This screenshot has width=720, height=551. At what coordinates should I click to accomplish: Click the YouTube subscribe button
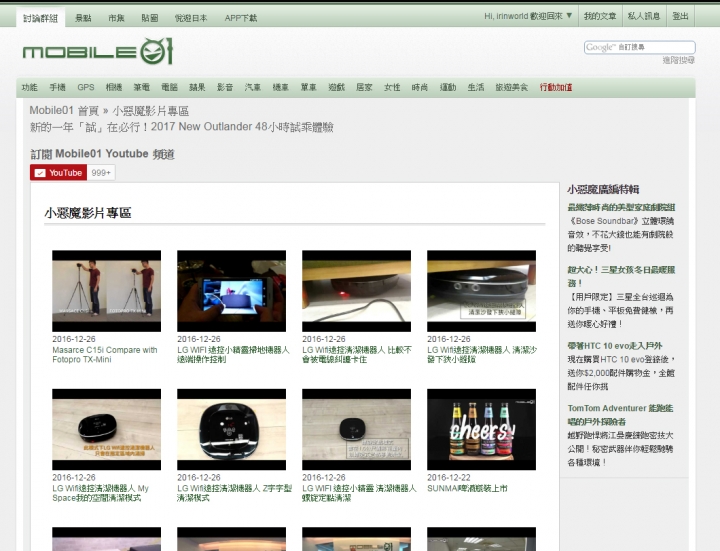pyautogui.click(x=58, y=173)
